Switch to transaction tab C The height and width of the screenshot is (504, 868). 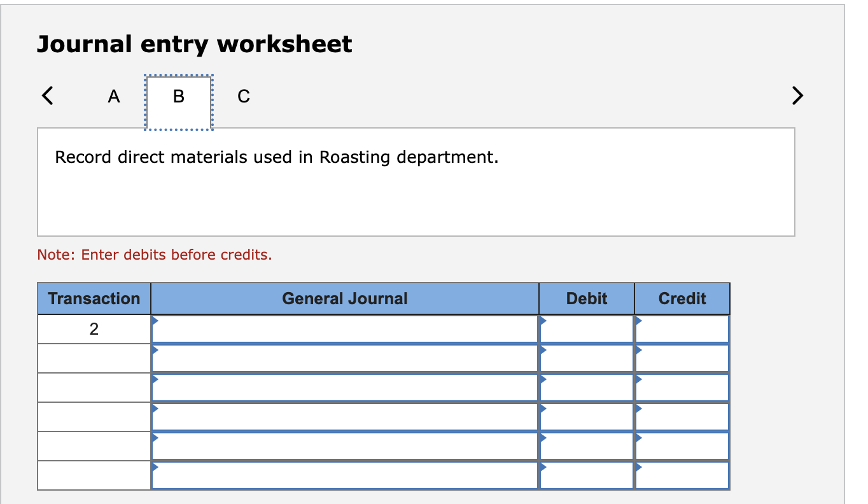click(242, 96)
